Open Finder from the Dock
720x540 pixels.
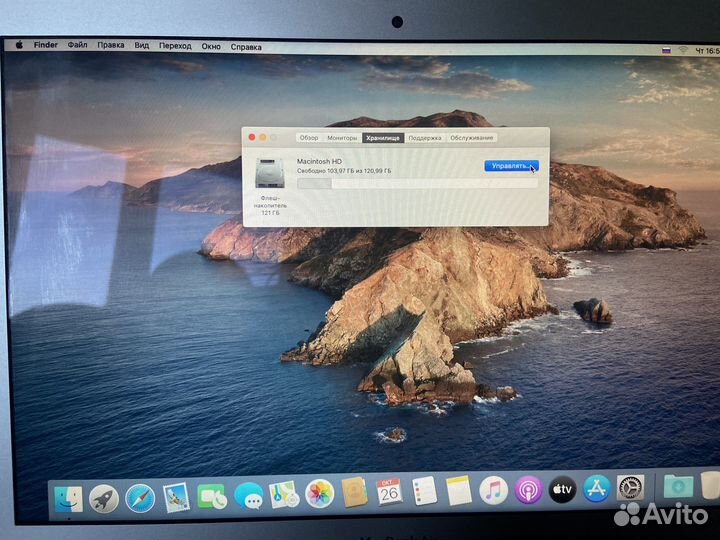[68, 499]
